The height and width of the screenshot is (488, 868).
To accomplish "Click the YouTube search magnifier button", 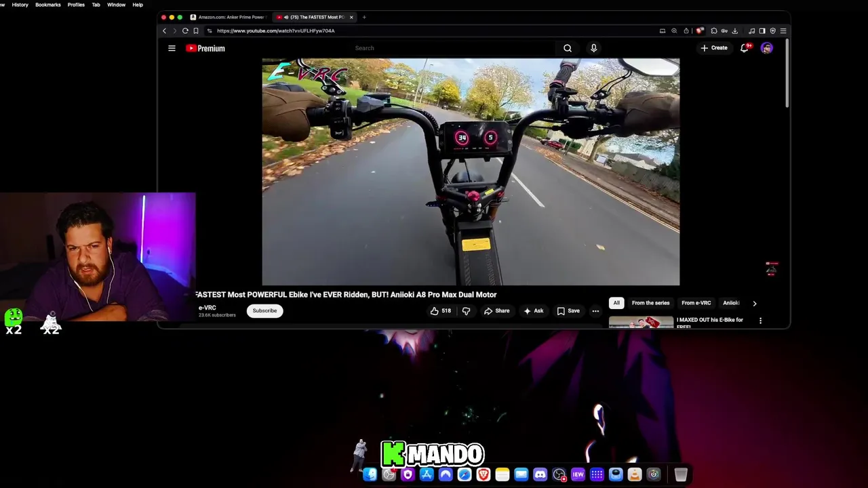I will [568, 48].
